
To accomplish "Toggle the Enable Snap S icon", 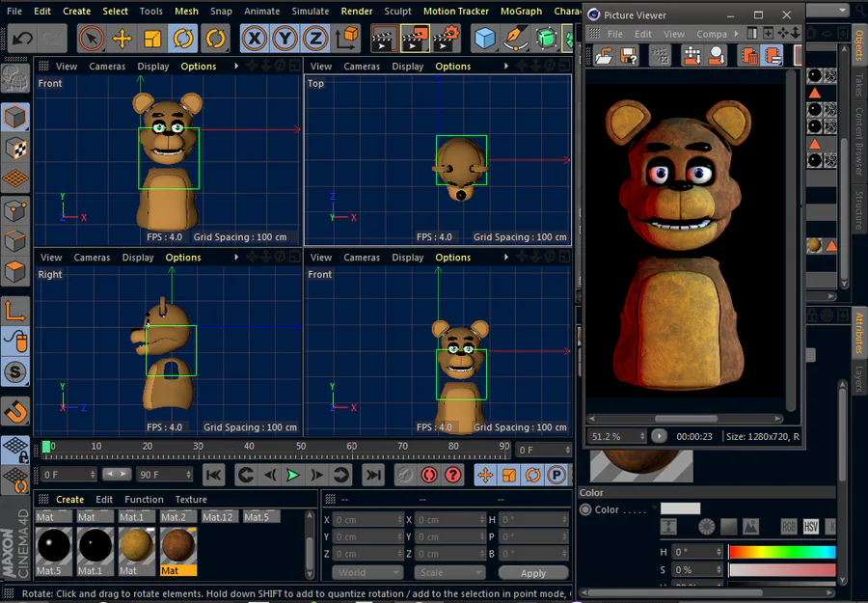I will (14, 371).
